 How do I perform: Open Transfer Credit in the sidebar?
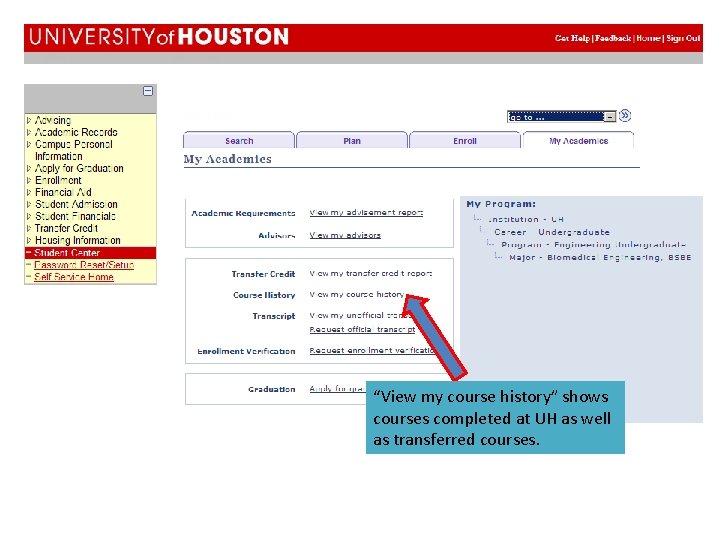pos(66,228)
